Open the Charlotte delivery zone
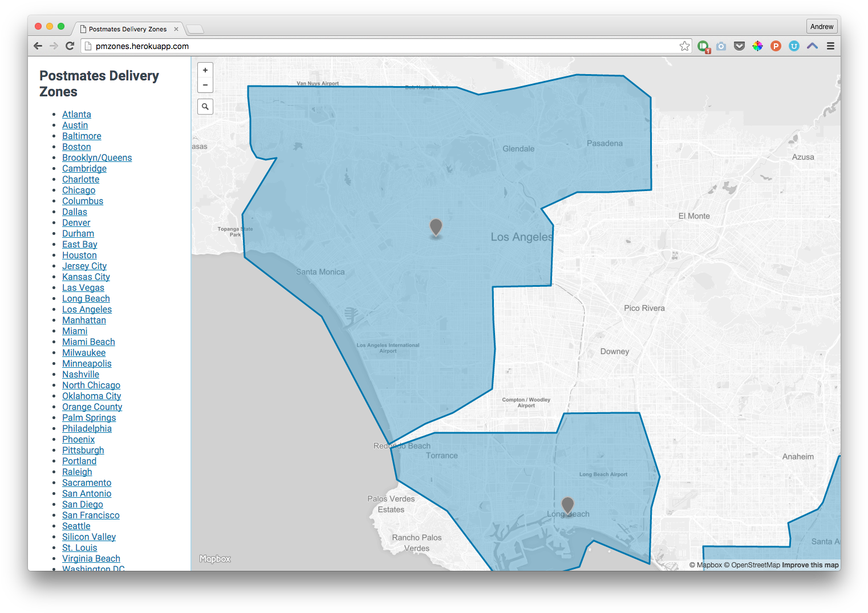The image size is (868, 613). point(80,180)
